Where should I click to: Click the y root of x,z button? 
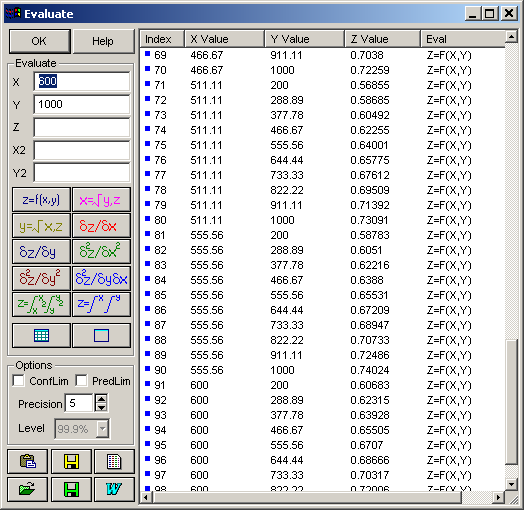(41, 226)
